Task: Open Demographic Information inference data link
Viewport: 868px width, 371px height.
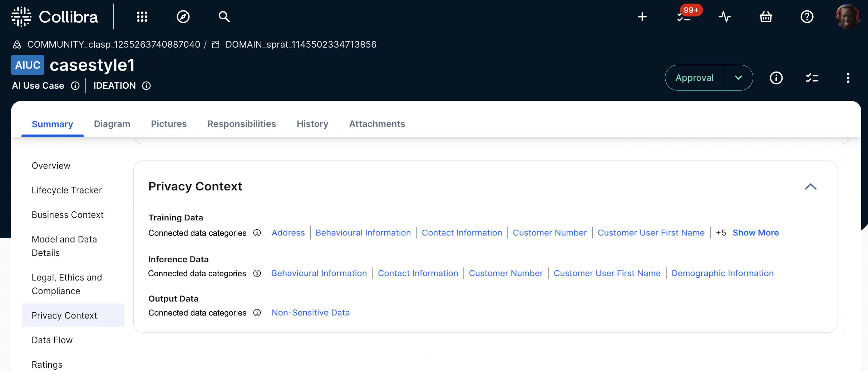Action: coord(722,273)
